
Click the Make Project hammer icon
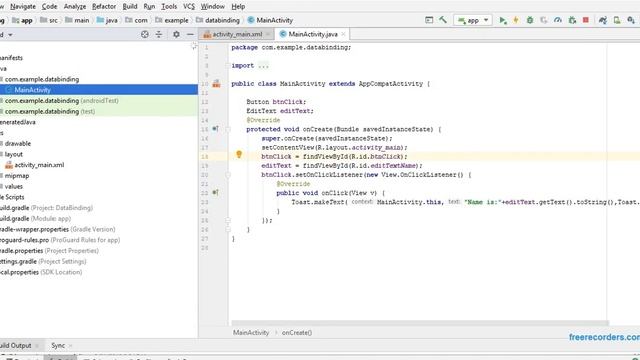pyautogui.click(x=443, y=20)
